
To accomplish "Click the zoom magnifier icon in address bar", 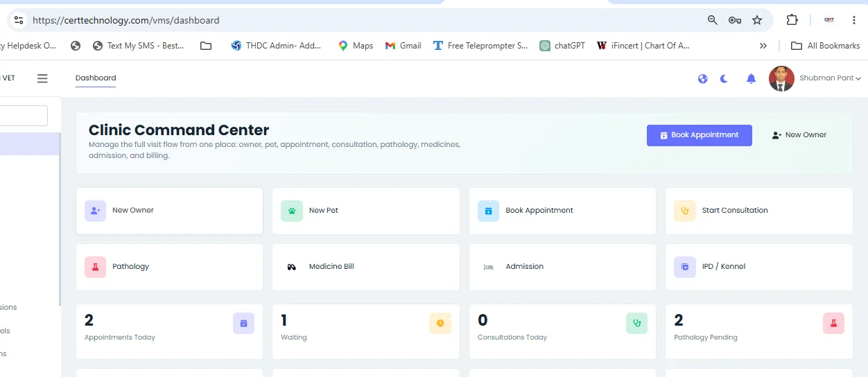I will (x=712, y=20).
